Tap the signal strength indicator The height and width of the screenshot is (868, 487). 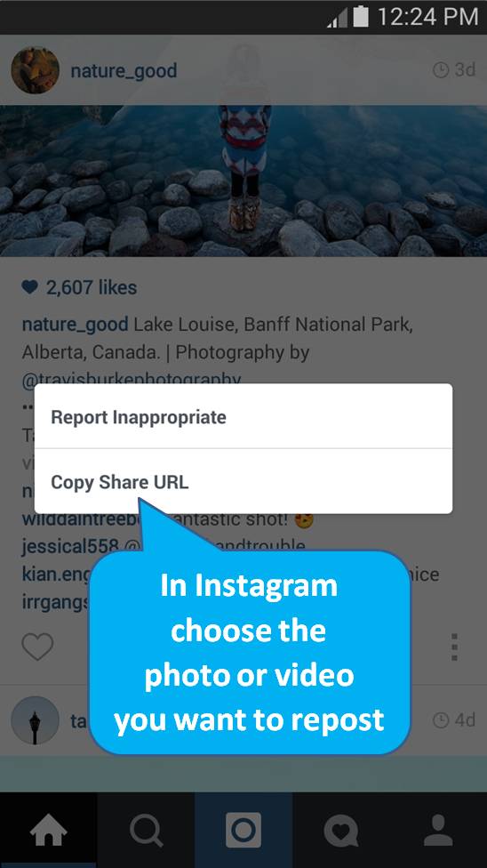(x=337, y=19)
